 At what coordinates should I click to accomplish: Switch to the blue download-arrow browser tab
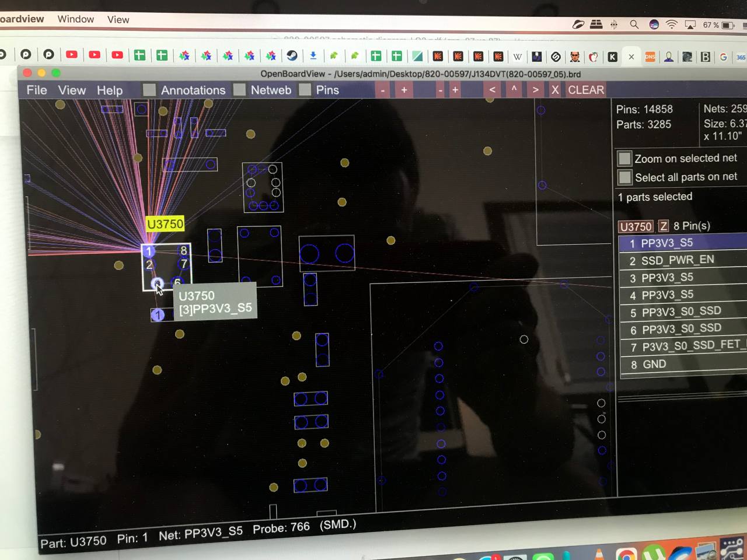point(313,55)
